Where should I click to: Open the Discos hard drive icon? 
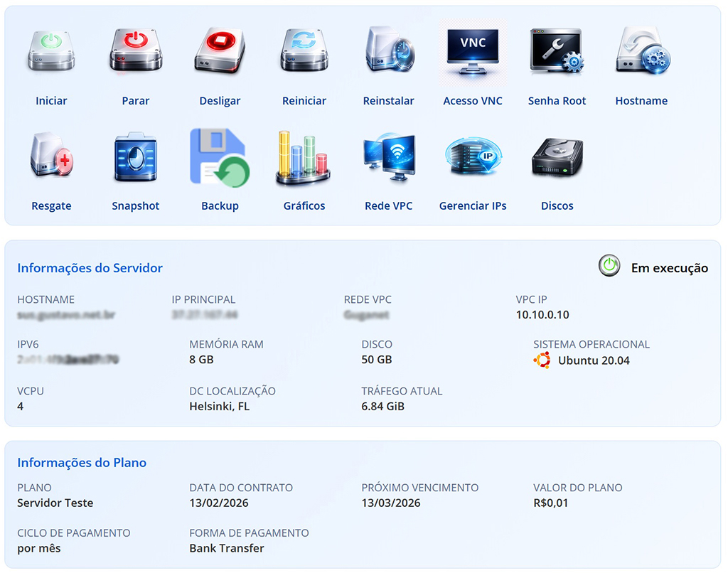point(557,157)
